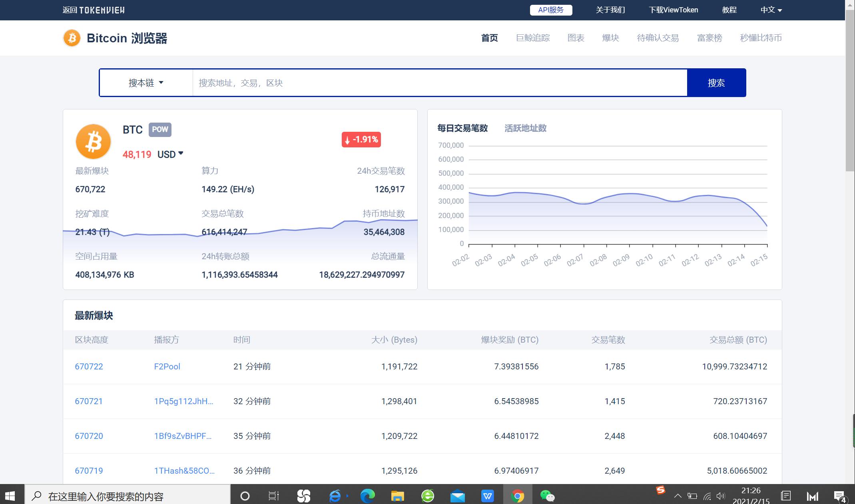Select the 每日交易笔数 chart tab

point(462,128)
